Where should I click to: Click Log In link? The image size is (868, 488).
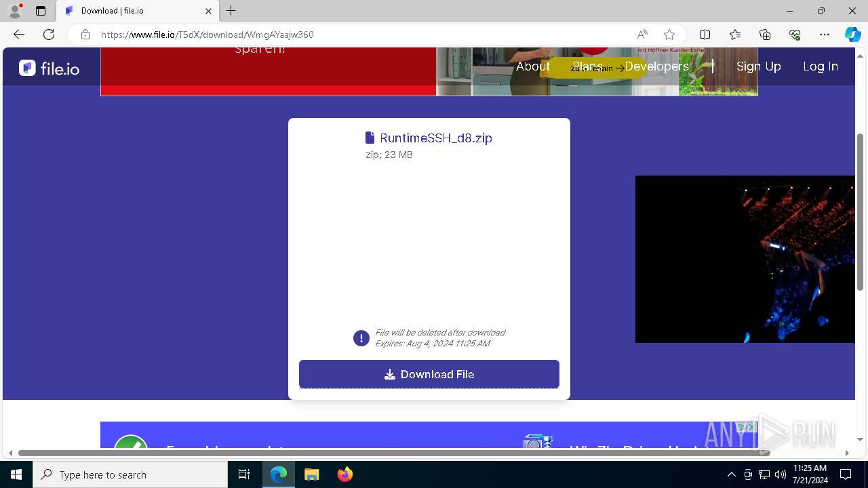(821, 66)
